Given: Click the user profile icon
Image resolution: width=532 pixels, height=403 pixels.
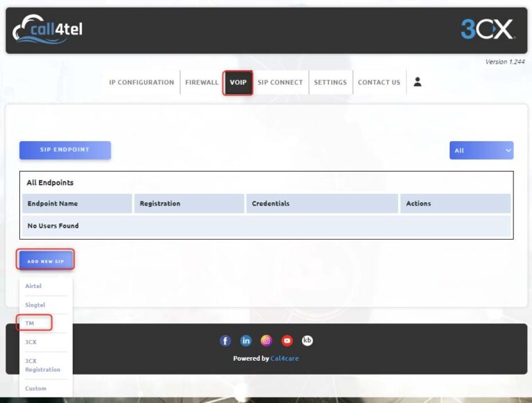Looking at the screenshot, I should (x=417, y=82).
